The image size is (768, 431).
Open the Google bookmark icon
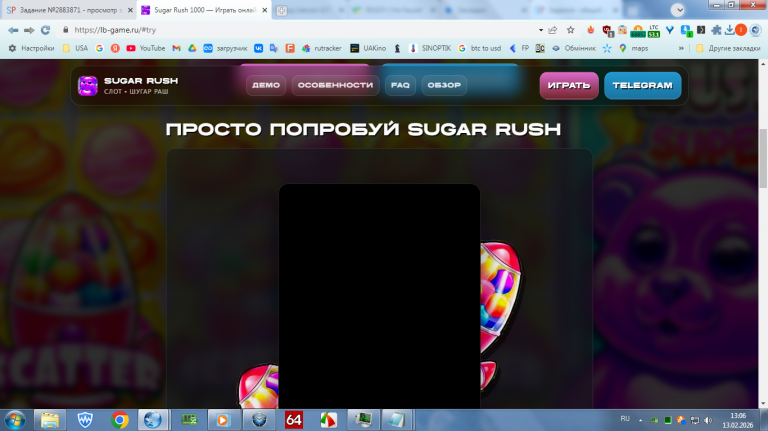[99, 48]
